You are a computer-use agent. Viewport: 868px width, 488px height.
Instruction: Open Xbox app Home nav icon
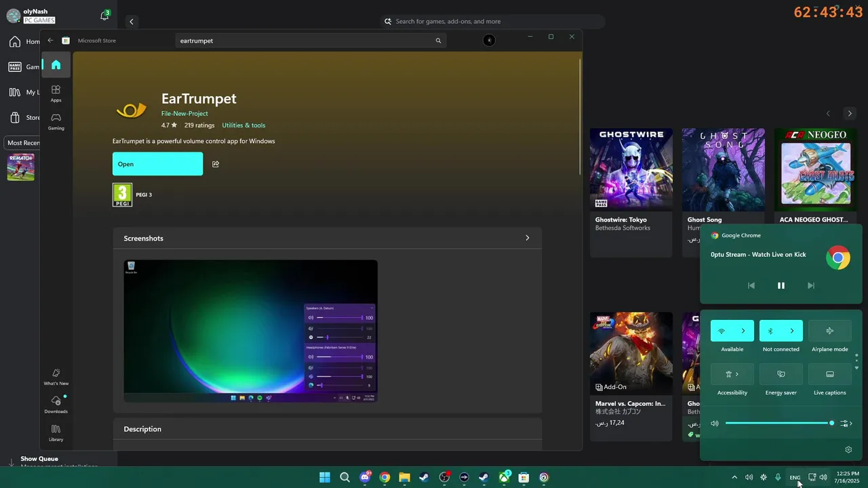point(14,42)
